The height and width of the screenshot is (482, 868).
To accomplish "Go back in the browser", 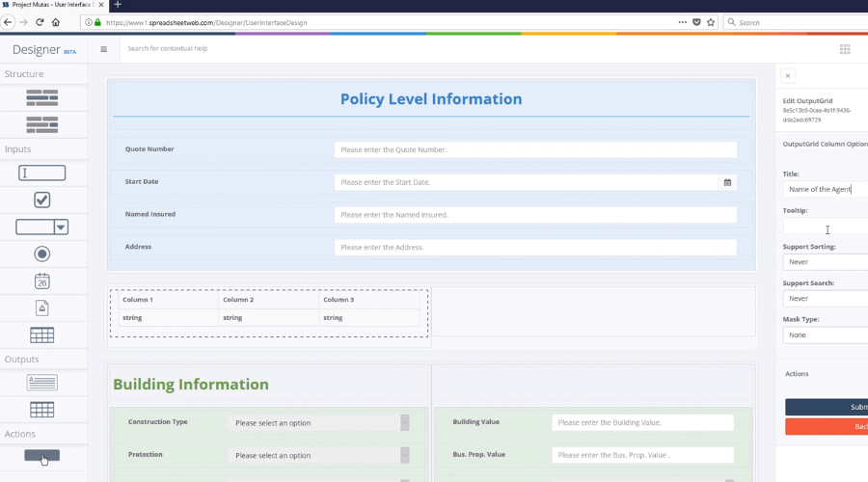I will point(8,22).
